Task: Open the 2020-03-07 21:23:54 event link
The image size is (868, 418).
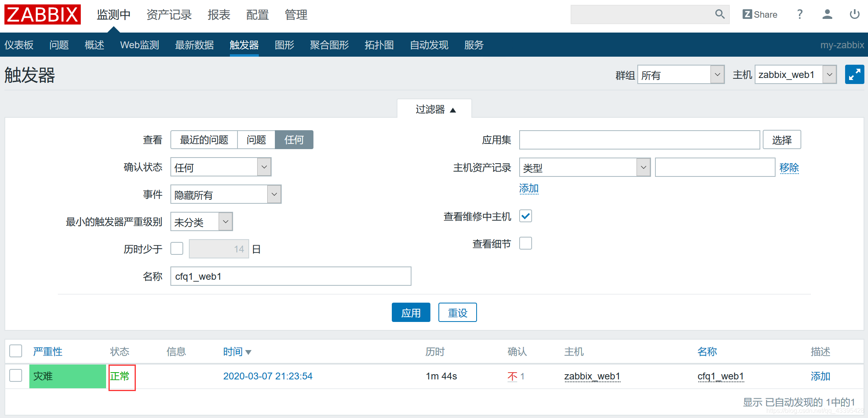Action: [268, 376]
